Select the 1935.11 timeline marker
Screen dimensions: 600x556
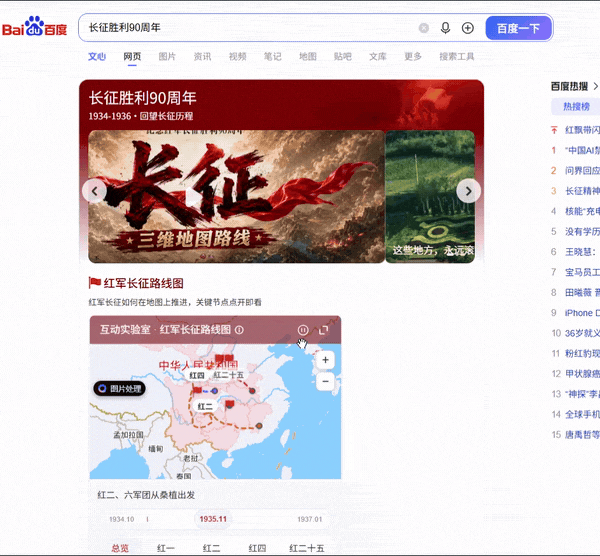click(213, 519)
